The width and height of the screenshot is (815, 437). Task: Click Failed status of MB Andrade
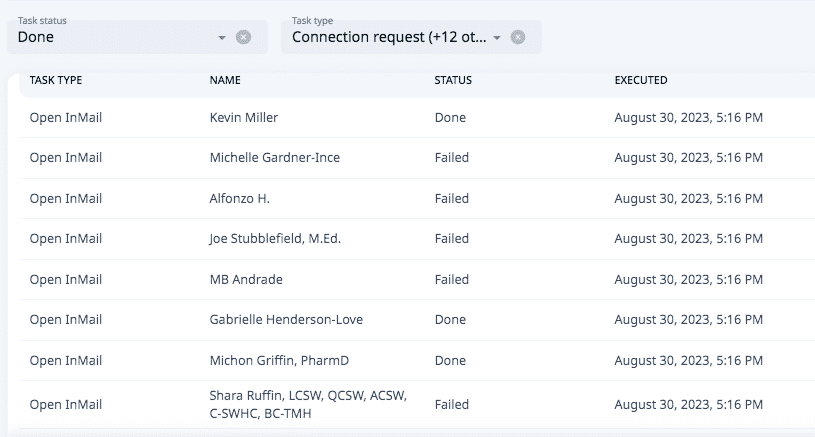[452, 280]
